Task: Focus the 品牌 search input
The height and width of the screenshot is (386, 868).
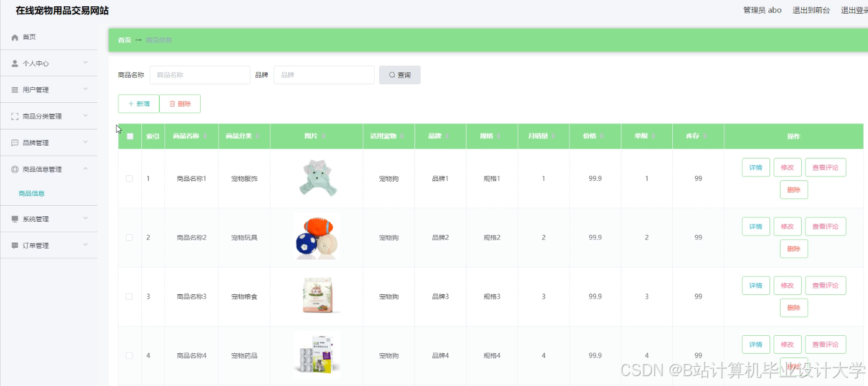Action: click(x=324, y=75)
